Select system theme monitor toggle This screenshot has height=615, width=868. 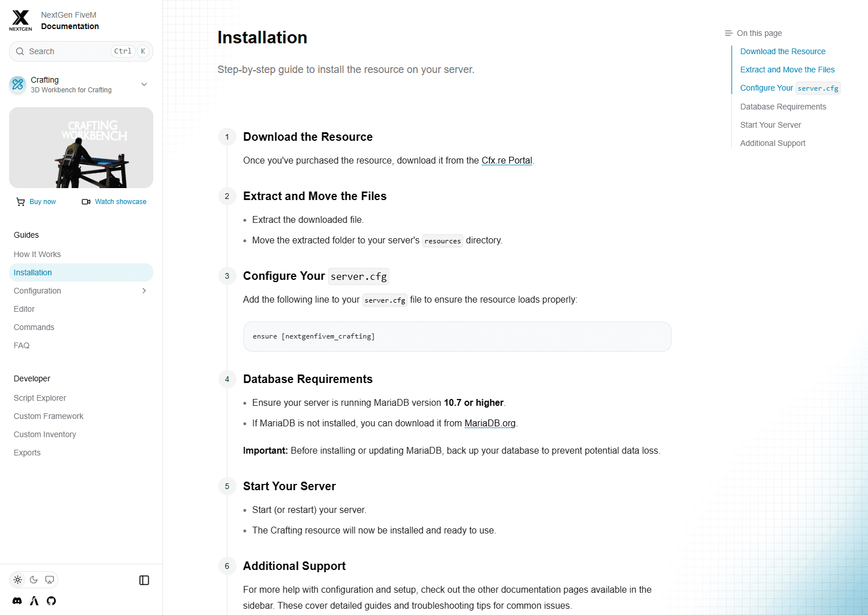(50, 580)
